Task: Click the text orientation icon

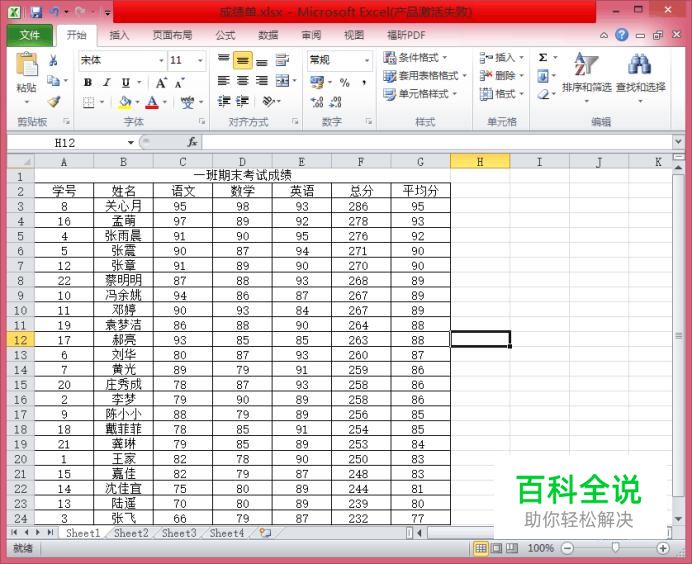Action: click(x=269, y=102)
